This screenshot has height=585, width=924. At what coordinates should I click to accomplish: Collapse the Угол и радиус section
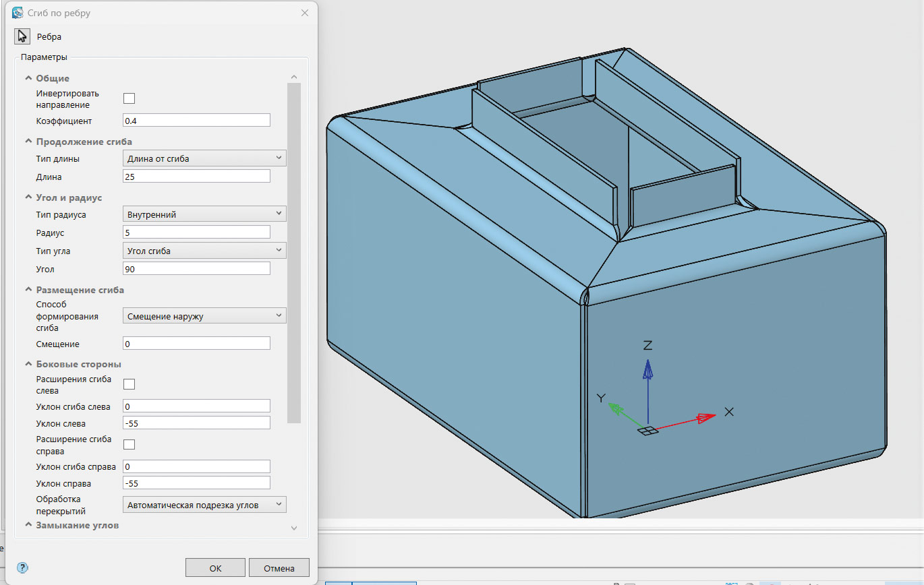(29, 198)
